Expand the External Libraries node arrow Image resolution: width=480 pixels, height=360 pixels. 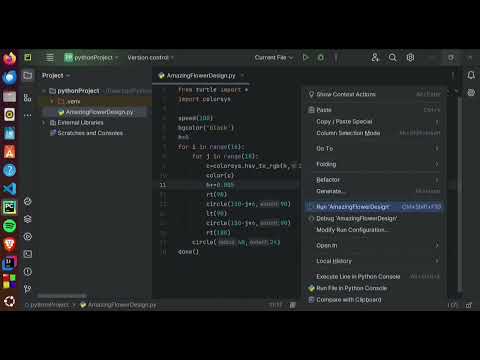pyautogui.click(x=44, y=123)
